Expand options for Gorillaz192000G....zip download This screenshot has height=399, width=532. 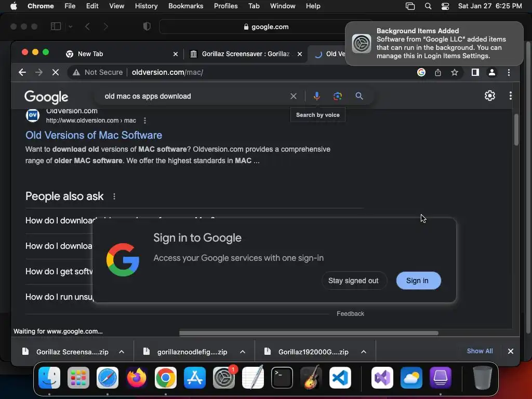pyautogui.click(x=364, y=352)
